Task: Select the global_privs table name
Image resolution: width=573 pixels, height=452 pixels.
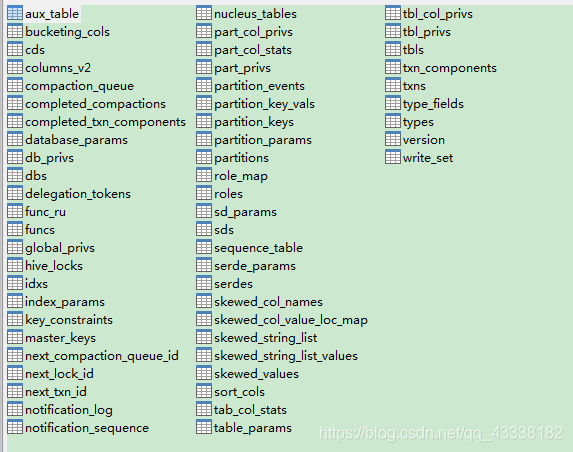Action: click(60, 248)
